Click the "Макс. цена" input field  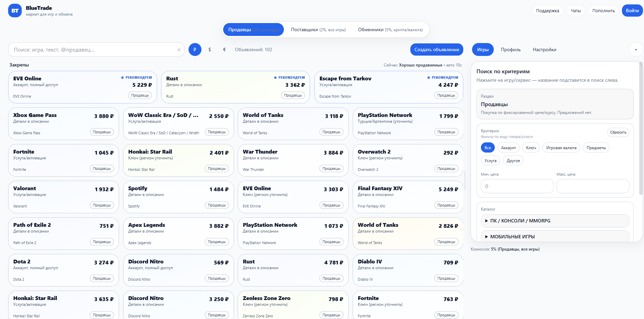(593, 186)
